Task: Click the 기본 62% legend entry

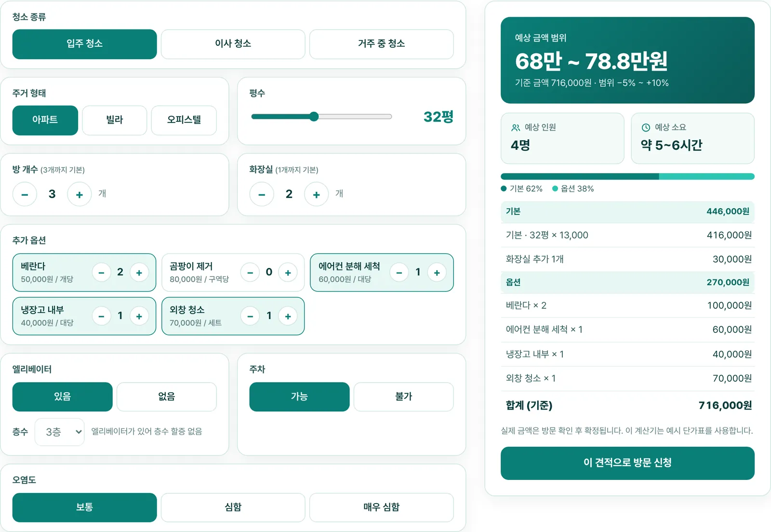Action: pyautogui.click(x=522, y=189)
